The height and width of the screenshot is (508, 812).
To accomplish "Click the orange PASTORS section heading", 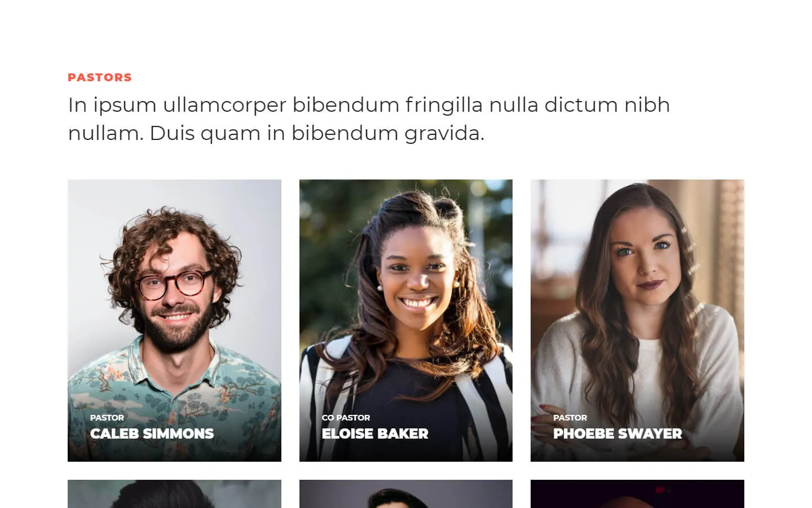I will (100, 77).
